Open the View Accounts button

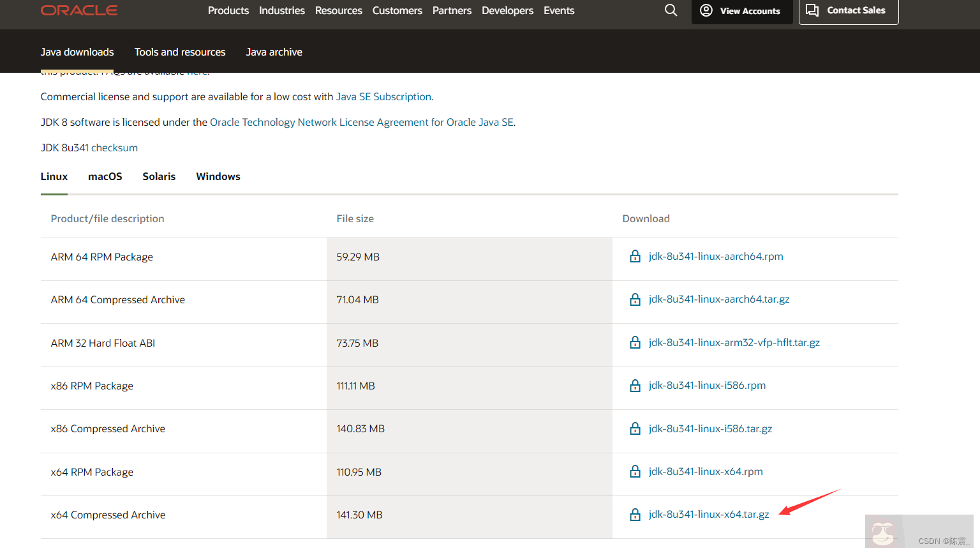click(741, 11)
